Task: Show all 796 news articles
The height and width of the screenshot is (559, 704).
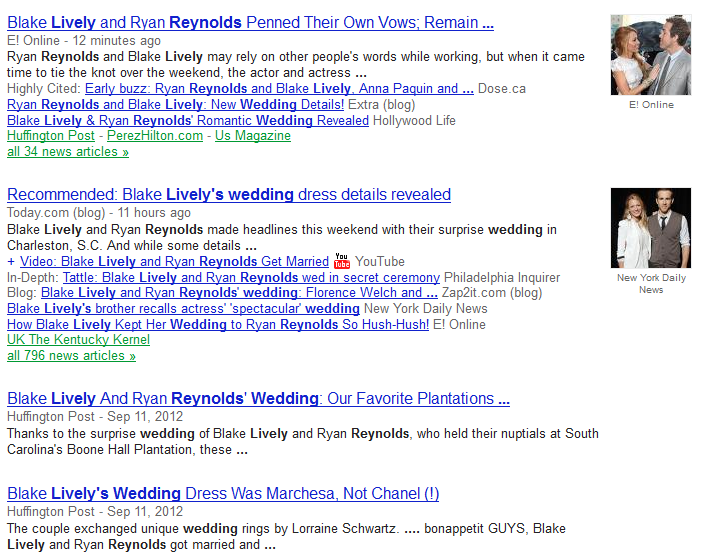Action: (71, 356)
